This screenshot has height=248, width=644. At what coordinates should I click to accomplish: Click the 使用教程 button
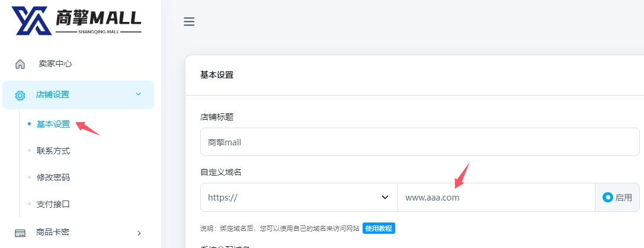(x=379, y=228)
